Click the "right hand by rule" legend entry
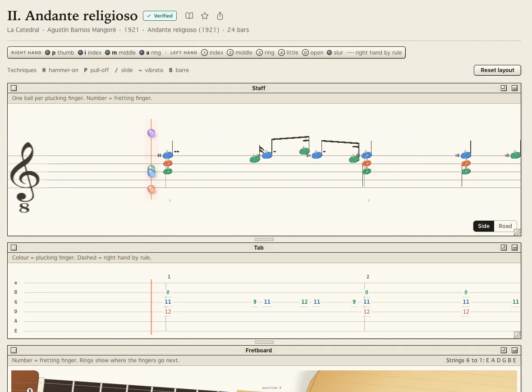The image size is (532, 392). pyautogui.click(x=374, y=53)
